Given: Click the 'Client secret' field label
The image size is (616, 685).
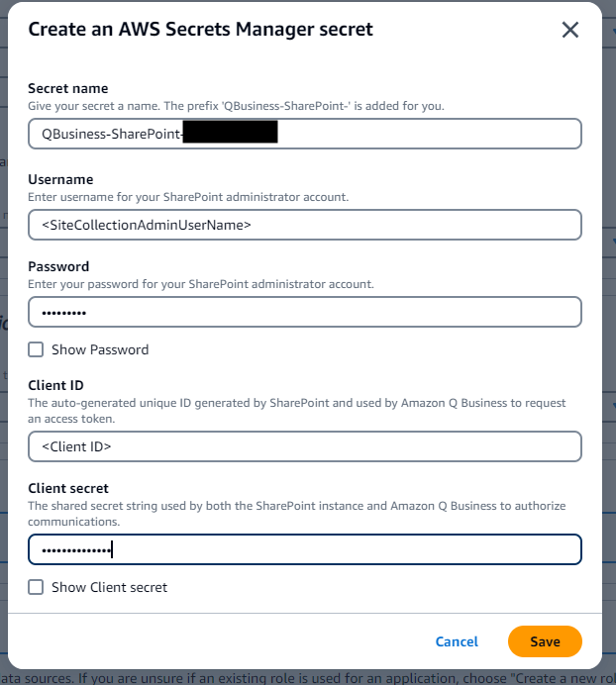Looking at the screenshot, I should click(x=68, y=488).
